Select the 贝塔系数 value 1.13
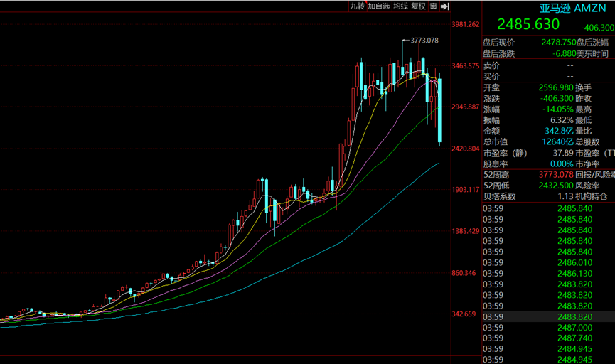This screenshot has width=615, height=364. (565, 196)
